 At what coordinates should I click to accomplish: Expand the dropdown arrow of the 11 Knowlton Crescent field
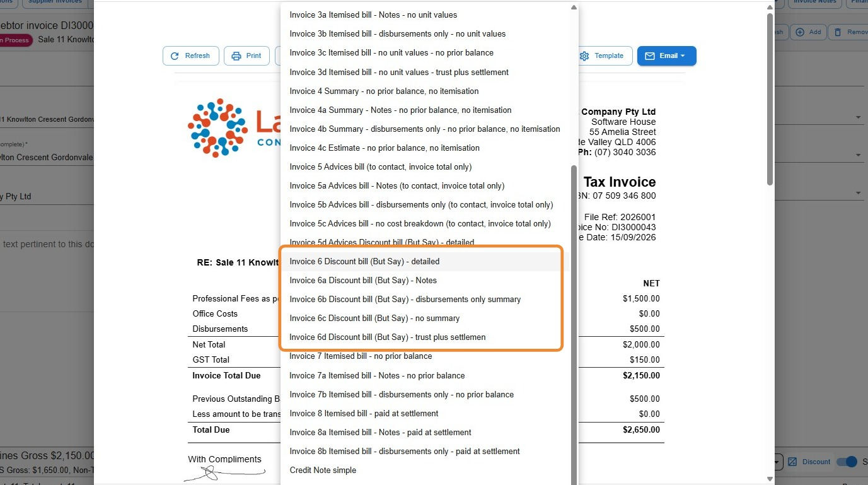pos(858,117)
